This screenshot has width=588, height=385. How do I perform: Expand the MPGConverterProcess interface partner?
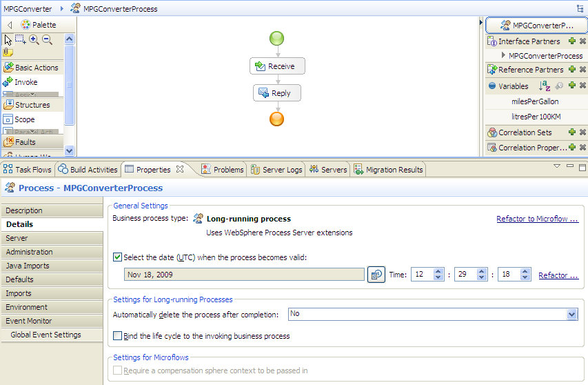[503, 55]
